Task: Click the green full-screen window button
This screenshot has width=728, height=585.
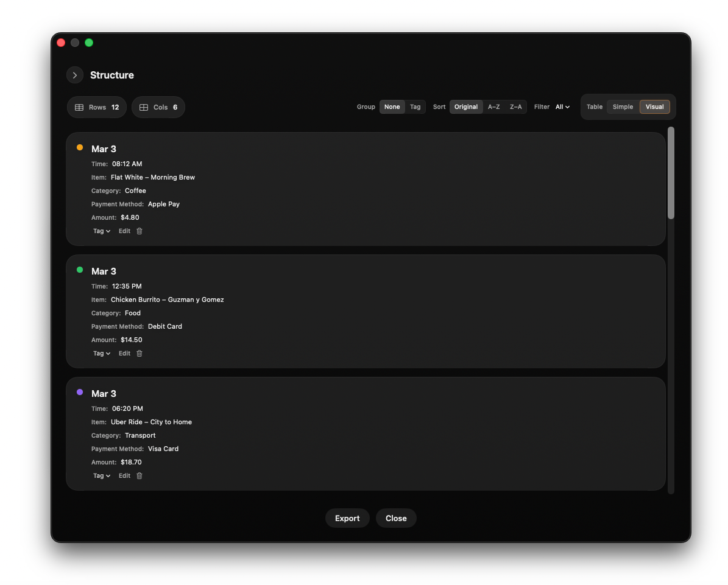Action: pos(89,43)
